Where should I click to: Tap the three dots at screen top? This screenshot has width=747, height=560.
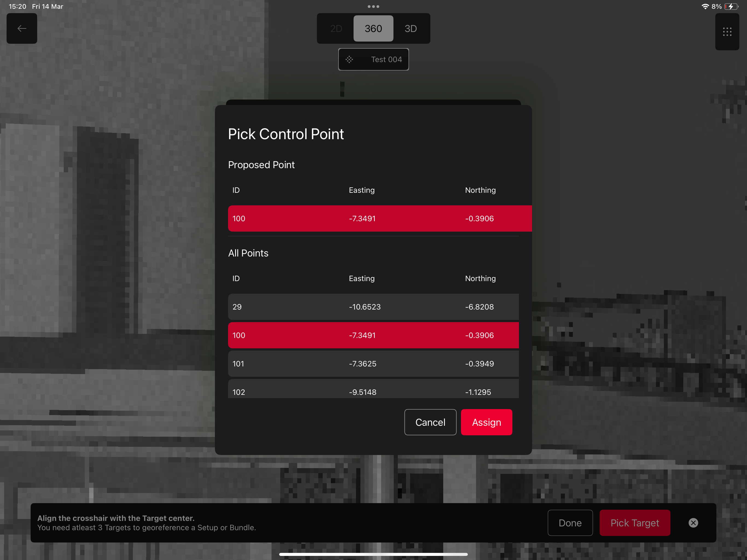(373, 6)
